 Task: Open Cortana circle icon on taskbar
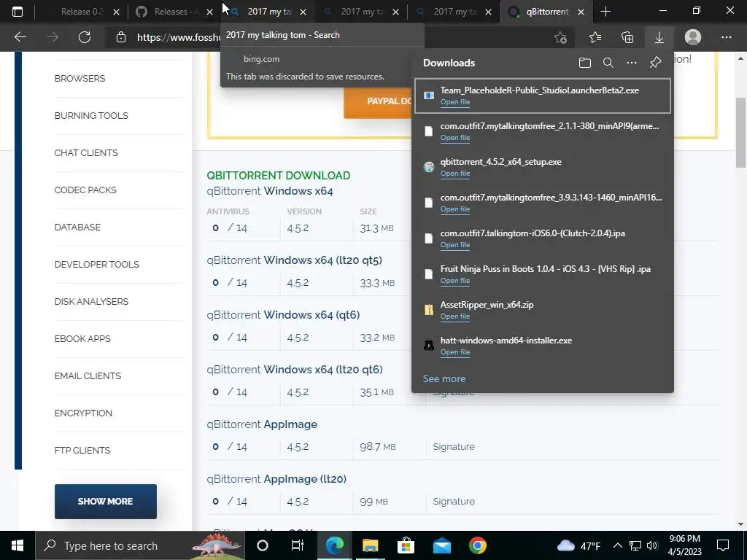coord(263,545)
